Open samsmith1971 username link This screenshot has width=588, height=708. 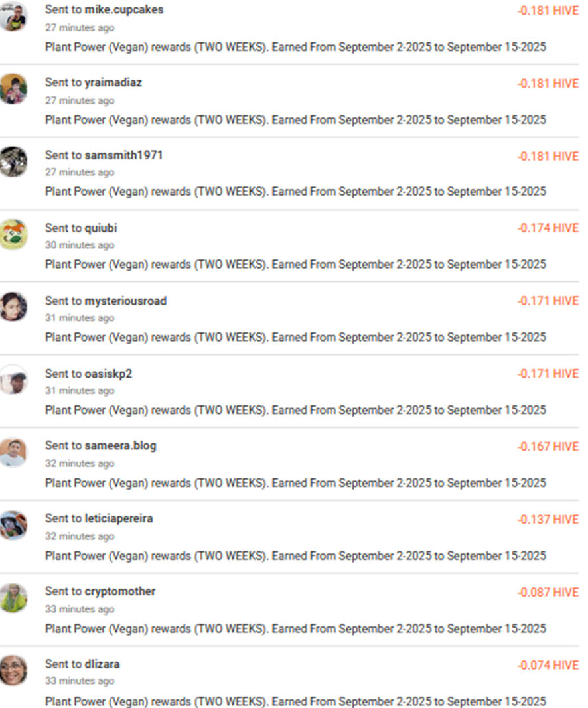point(123,155)
